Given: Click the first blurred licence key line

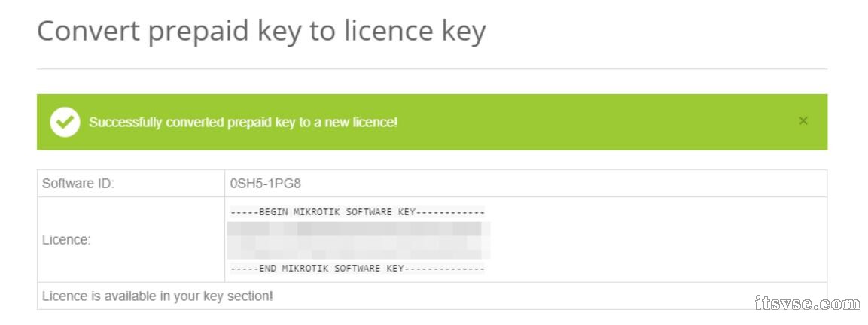Looking at the screenshot, I should tap(357, 227).
